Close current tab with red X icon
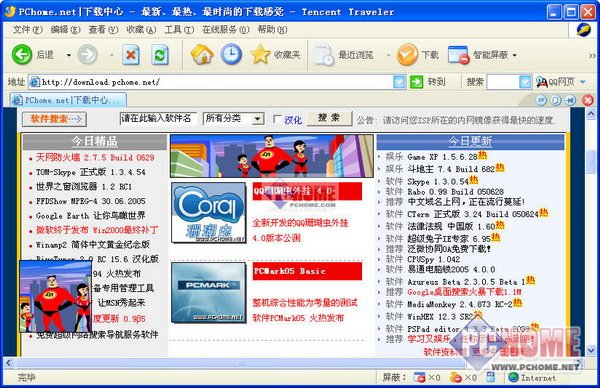Image resolution: width=600 pixels, height=388 pixels. pyautogui.click(x=587, y=100)
